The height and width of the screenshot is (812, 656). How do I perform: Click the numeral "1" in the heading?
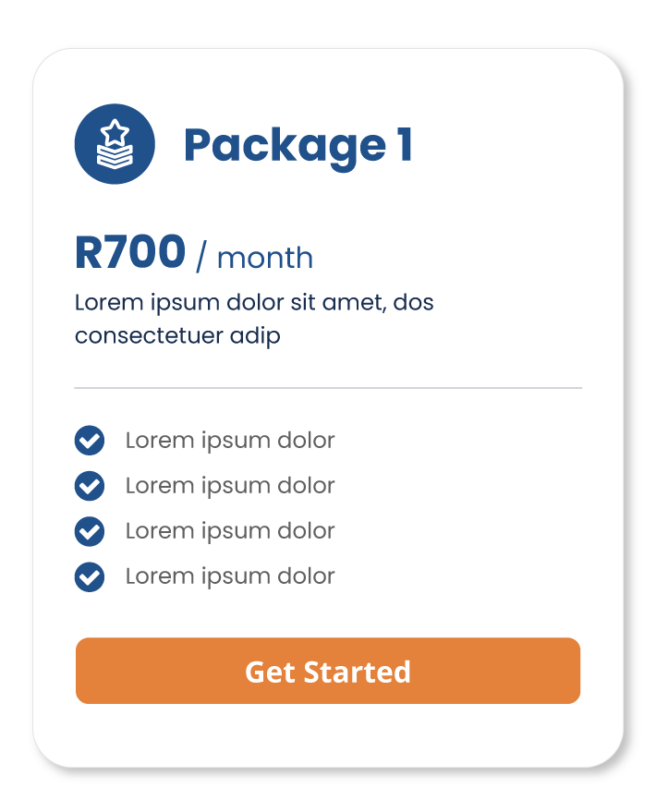click(404, 145)
